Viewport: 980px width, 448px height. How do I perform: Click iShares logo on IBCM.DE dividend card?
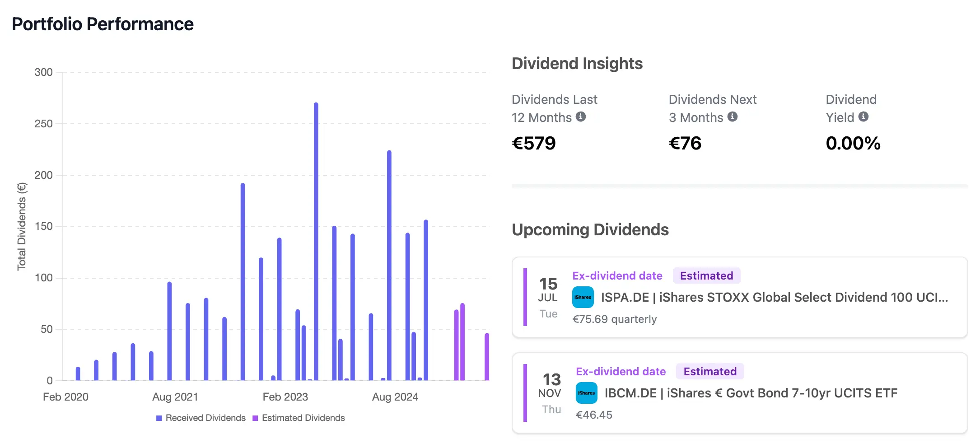click(586, 393)
